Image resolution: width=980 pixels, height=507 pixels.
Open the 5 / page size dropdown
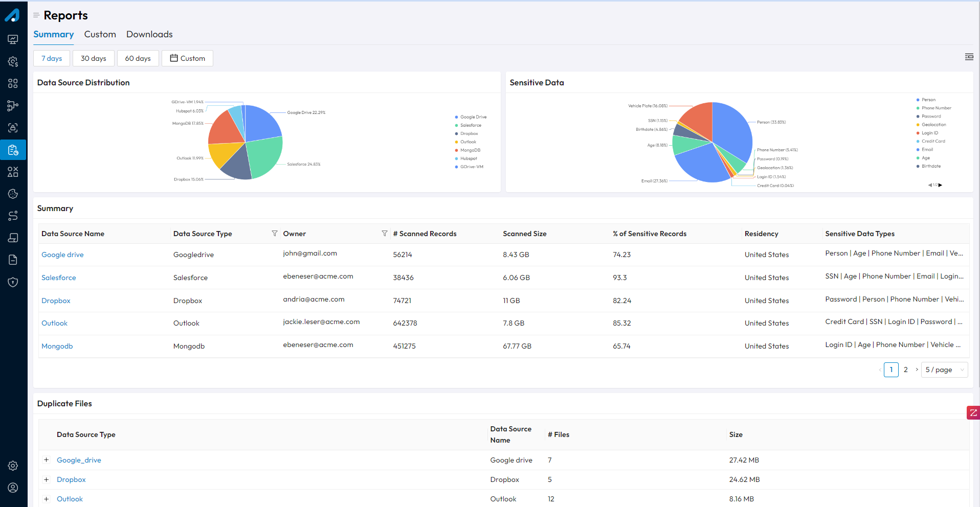(944, 370)
